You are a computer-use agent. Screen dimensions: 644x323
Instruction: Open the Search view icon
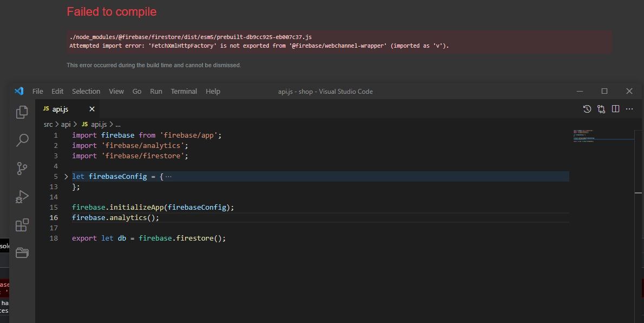tap(22, 140)
